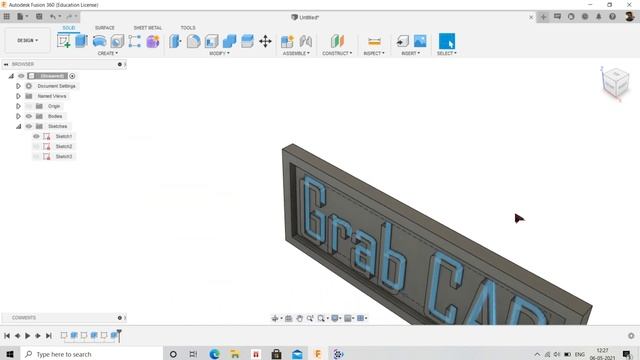Add a new design tab with plus
Image resolution: width=640 pixels, height=360 pixels.
click(543, 17)
